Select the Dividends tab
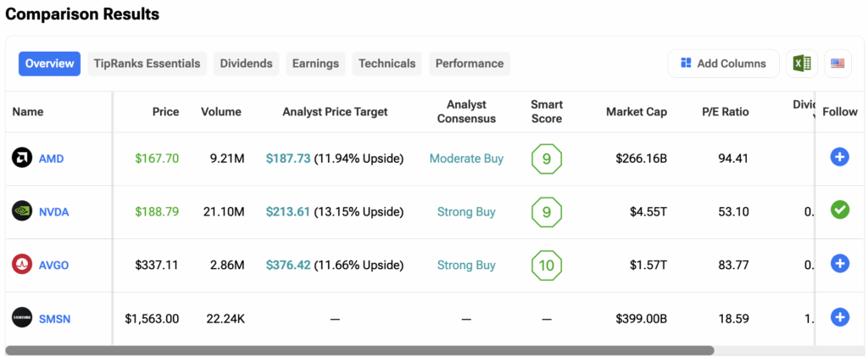The width and height of the screenshot is (868, 358). pos(246,64)
